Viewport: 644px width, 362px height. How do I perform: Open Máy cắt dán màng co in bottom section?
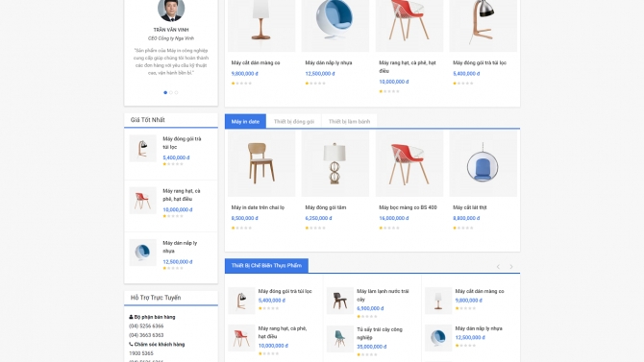coord(480,291)
